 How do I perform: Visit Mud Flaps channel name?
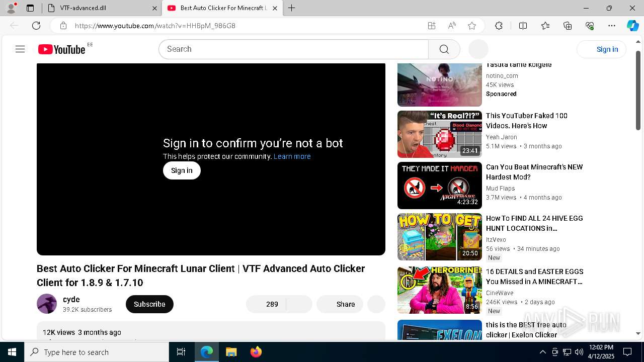point(500,189)
